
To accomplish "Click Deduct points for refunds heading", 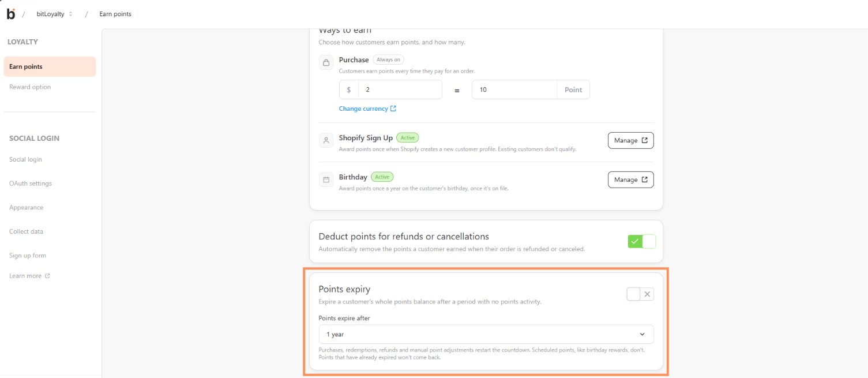I will (x=404, y=237).
